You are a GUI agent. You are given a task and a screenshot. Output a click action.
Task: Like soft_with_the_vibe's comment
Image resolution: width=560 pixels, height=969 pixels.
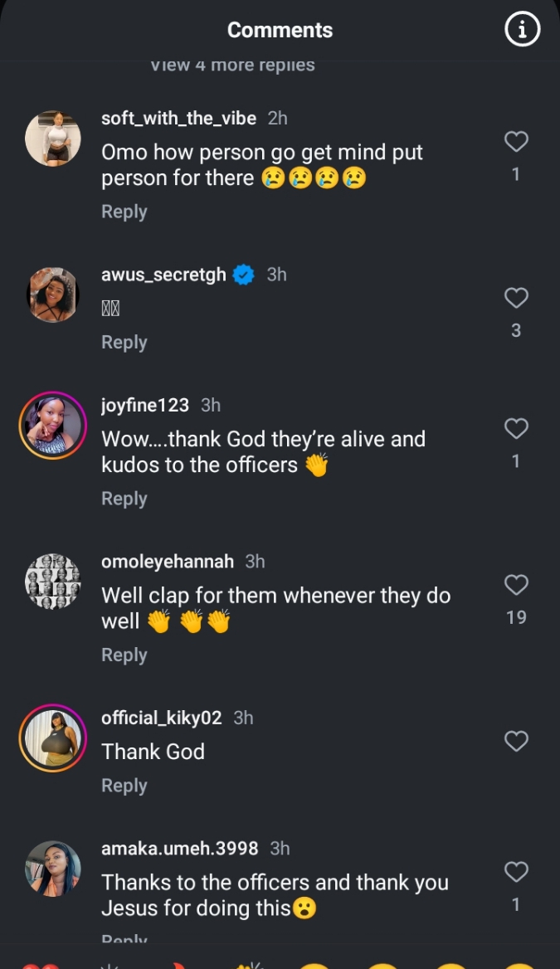click(516, 142)
